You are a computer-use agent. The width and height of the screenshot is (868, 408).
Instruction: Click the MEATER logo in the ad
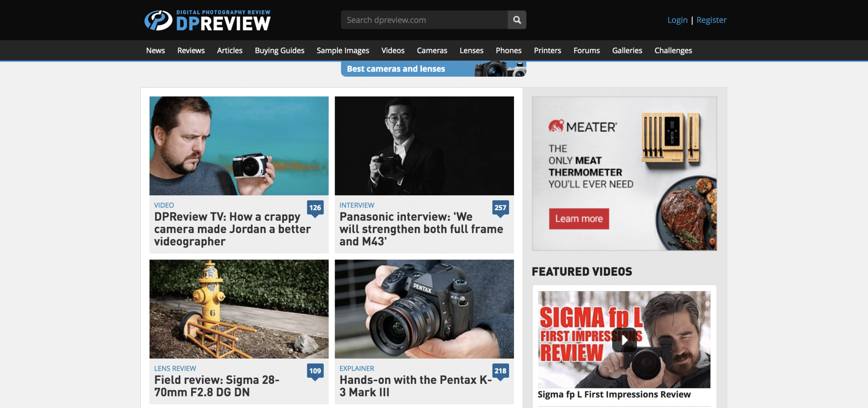(x=583, y=127)
